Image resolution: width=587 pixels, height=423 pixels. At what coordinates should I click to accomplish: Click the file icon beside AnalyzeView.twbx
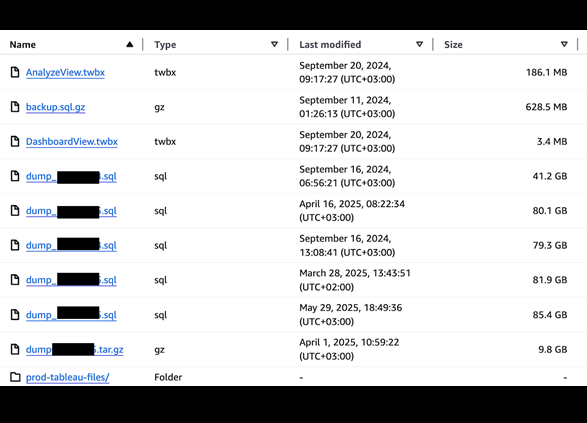coord(15,72)
